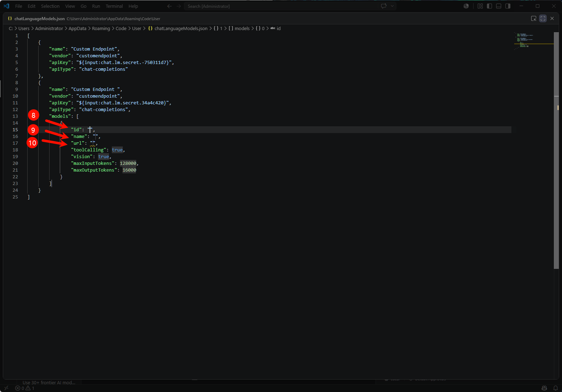Toggle the primary side bar

point(489,6)
